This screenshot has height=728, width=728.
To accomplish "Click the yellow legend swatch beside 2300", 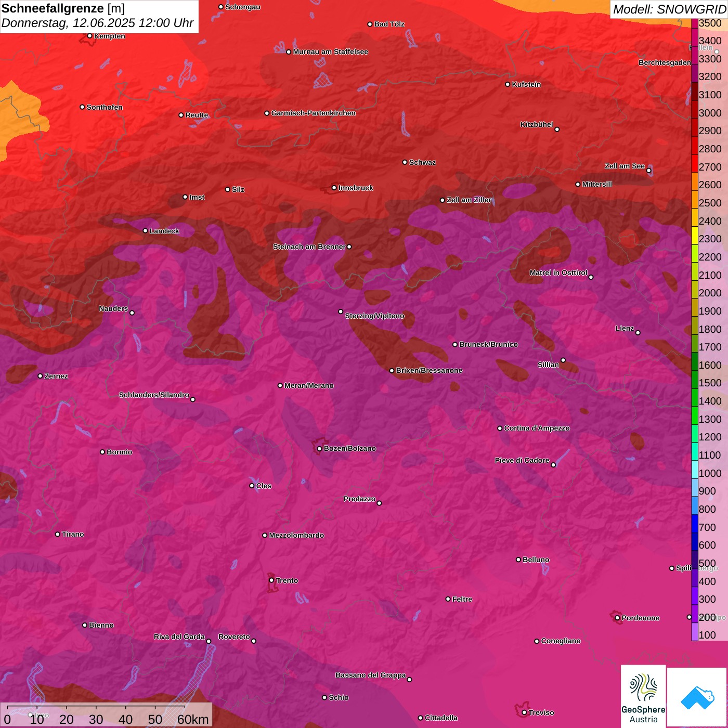I will (695, 235).
